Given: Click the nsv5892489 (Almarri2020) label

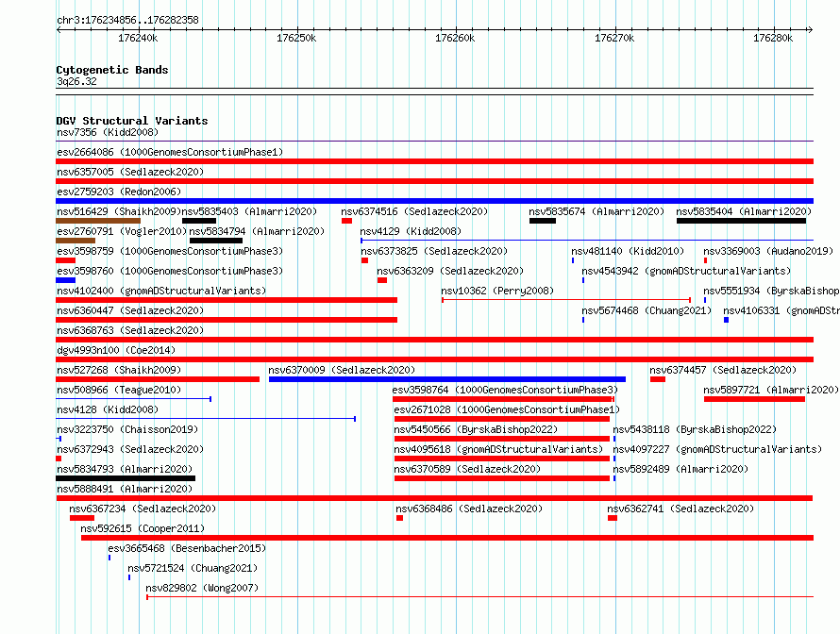Looking at the screenshot, I should 680,469.
